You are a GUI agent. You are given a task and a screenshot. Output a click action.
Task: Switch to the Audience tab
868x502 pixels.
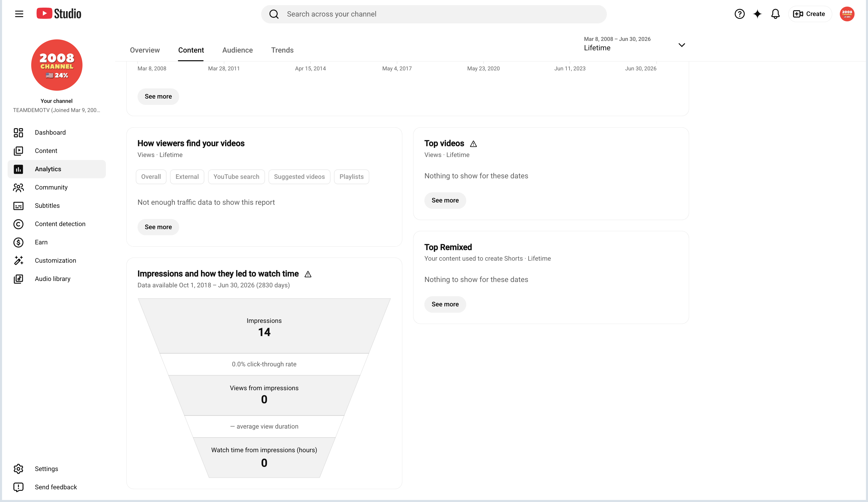pyautogui.click(x=237, y=50)
